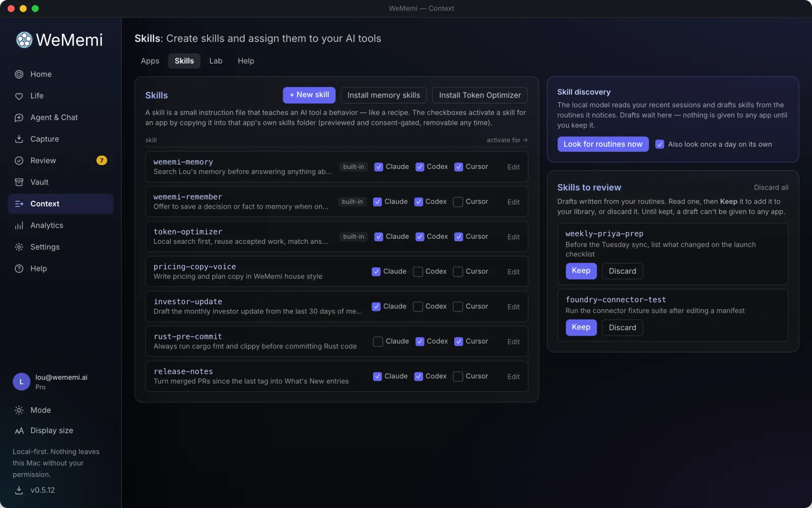Screen dimensions: 812x508
Task: Enable Cursor for investor-update
Action: (x=458, y=307)
